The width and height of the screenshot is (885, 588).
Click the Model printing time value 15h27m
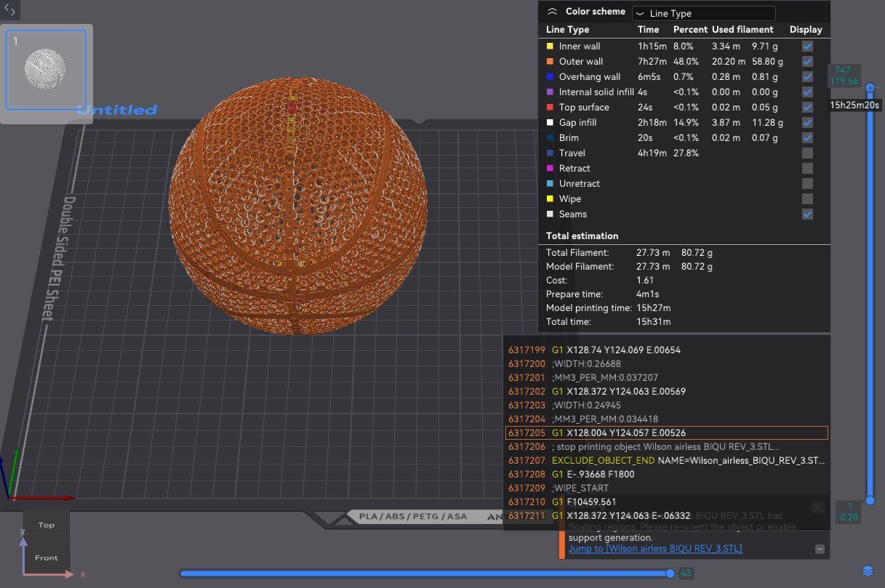(653, 307)
